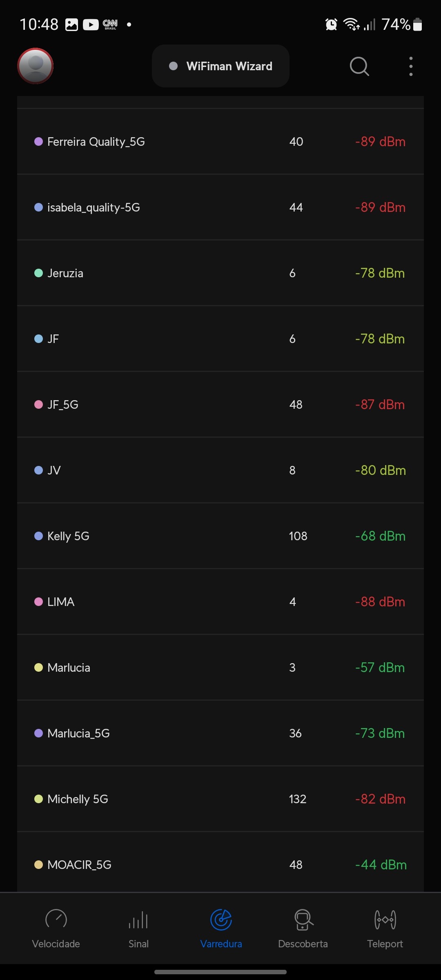
Task: Tap the Jeruzia network name
Action: click(x=65, y=273)
